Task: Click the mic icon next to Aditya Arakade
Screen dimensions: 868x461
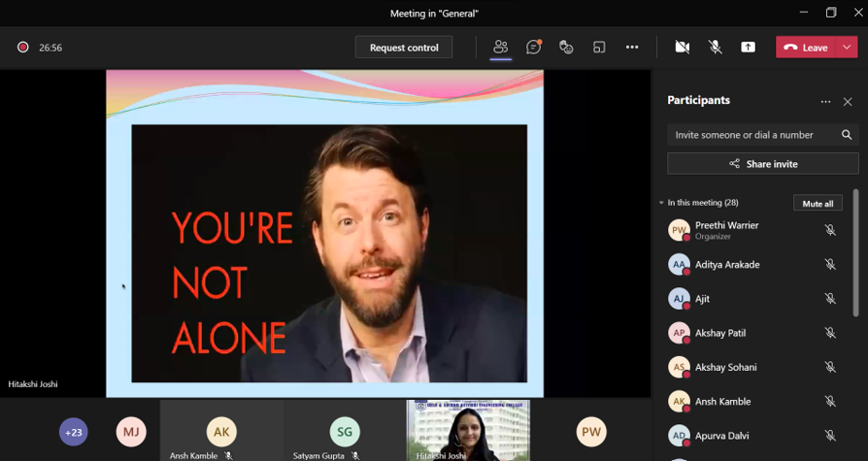Action: click(830, 265)
